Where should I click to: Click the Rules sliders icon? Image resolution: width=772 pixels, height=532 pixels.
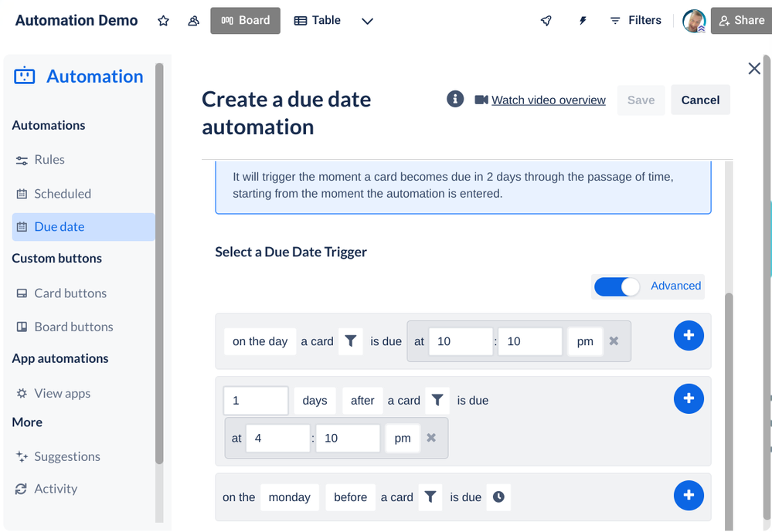pyautogui.click(x=22, y=161)
